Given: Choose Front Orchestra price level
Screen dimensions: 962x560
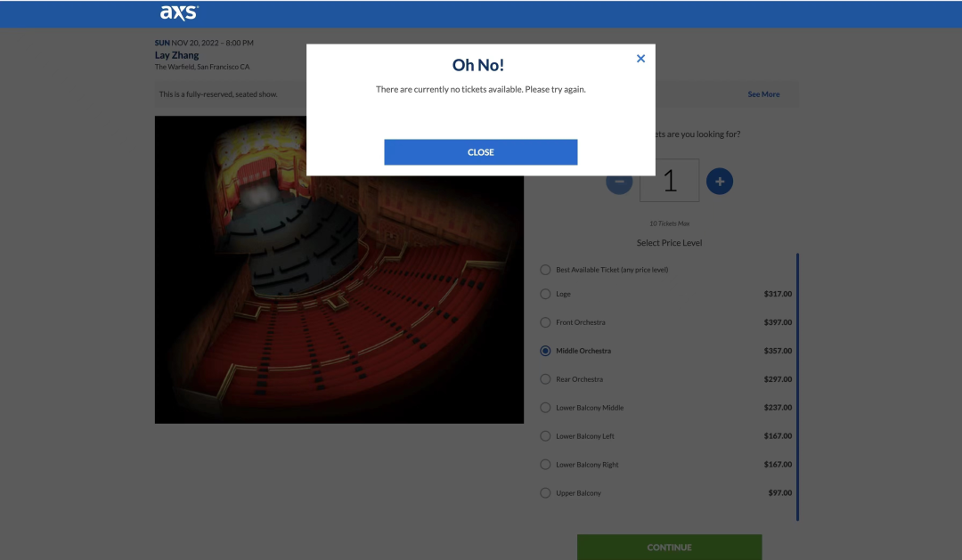Looking at the screenshot, I should tap(545, 322).
